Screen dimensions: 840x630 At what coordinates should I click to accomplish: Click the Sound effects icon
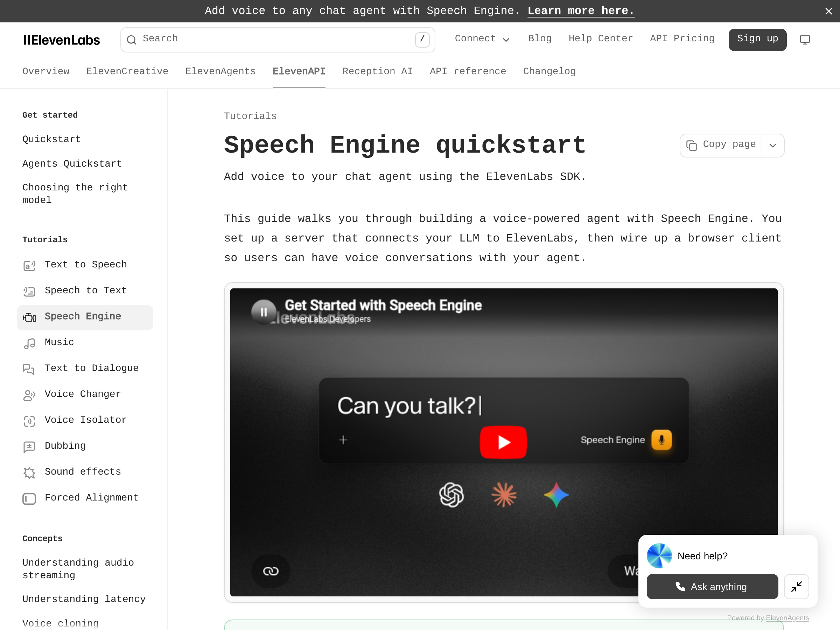click(29, 473)
